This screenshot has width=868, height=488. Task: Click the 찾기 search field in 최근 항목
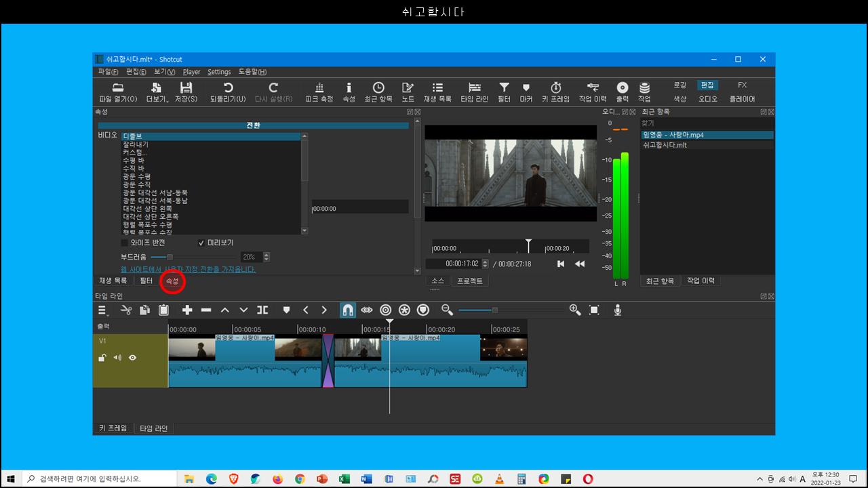pos(707,123)
